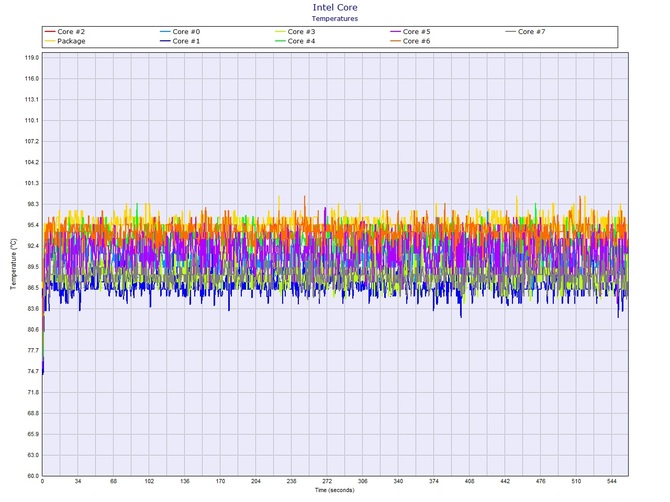Click the 544 tick on time axis
This screenshot has height=502, width=670.
pos(612,482)
